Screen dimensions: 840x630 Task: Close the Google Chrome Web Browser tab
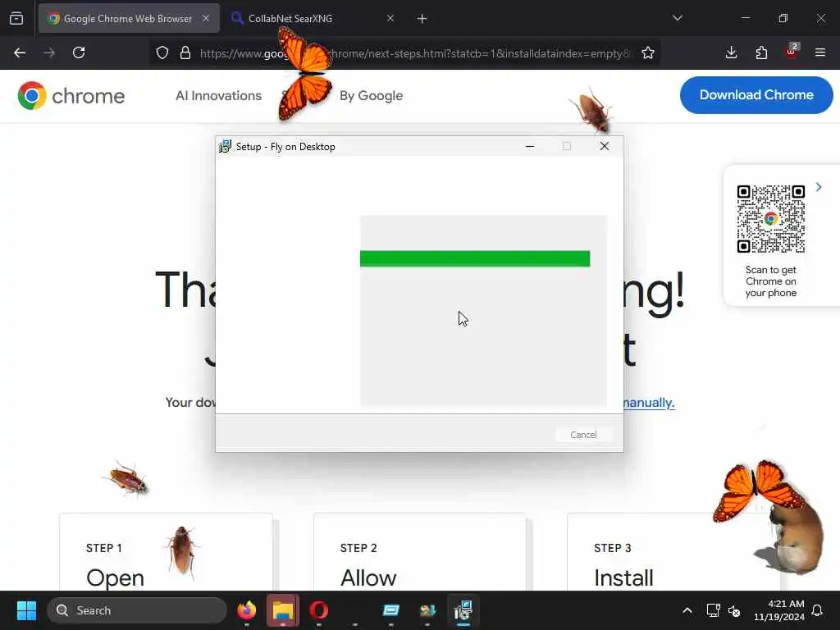coord(206,18)
